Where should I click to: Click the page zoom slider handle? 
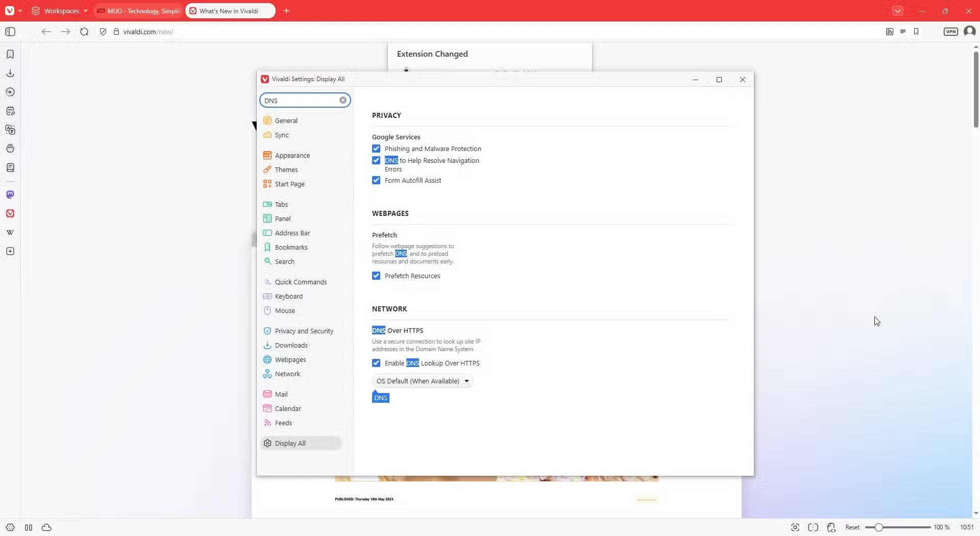pyautogui.click(x=878, y=527)
